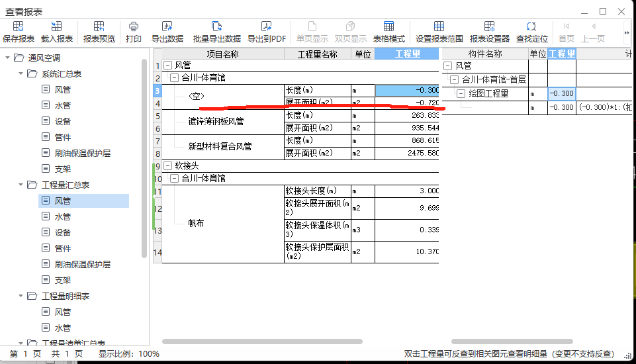This screenshot has height=364, width=636.
Task: Click the toolbar overflow arrows
Action: 627,32
